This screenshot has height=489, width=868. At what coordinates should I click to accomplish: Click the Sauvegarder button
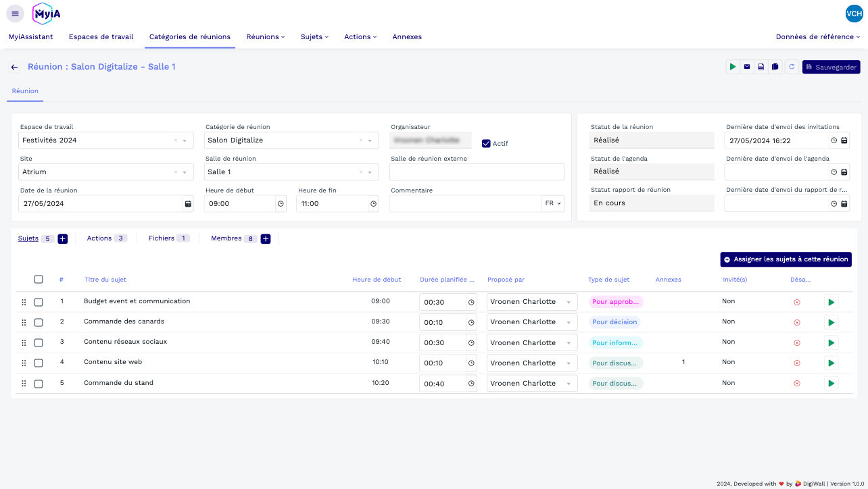point(831,67)
